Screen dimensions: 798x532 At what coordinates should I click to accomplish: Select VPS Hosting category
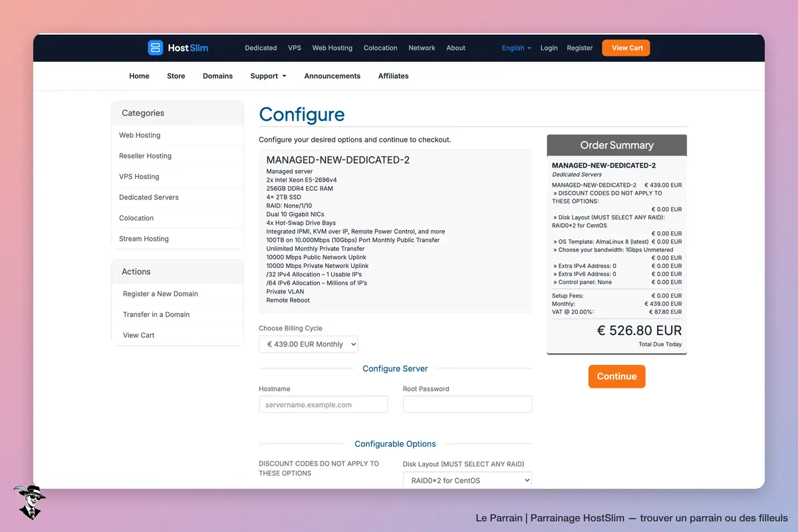tap(177, 176)
